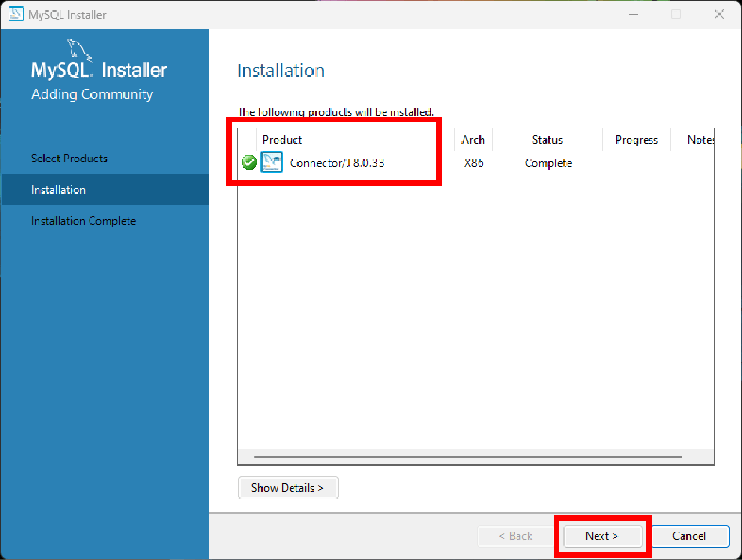Click the Adding Community subtitle
The height and width of the screenshot is (560, 742).
92,94
